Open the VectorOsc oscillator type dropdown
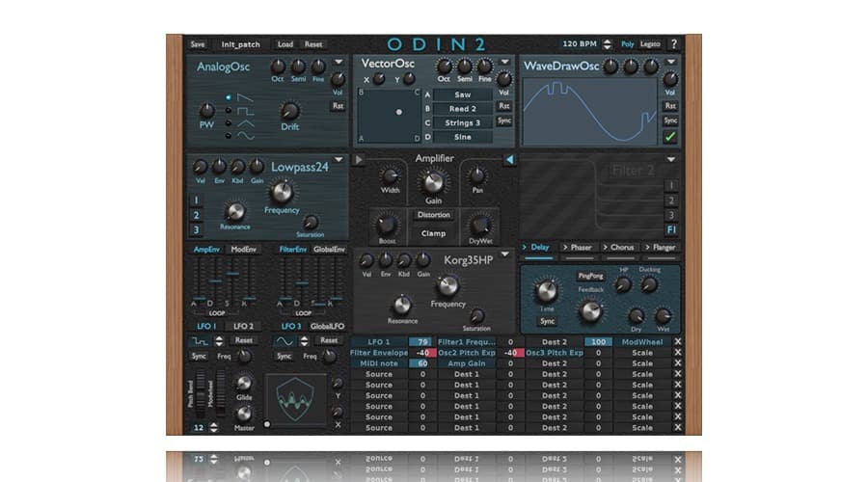This screenshot has width=868, height=482. (504, 62)
